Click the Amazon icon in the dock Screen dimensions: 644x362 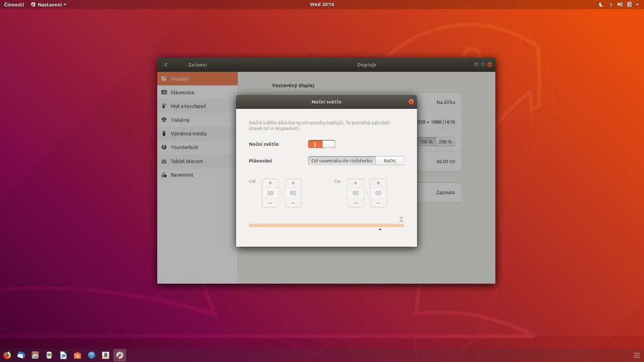coord(106,355)
